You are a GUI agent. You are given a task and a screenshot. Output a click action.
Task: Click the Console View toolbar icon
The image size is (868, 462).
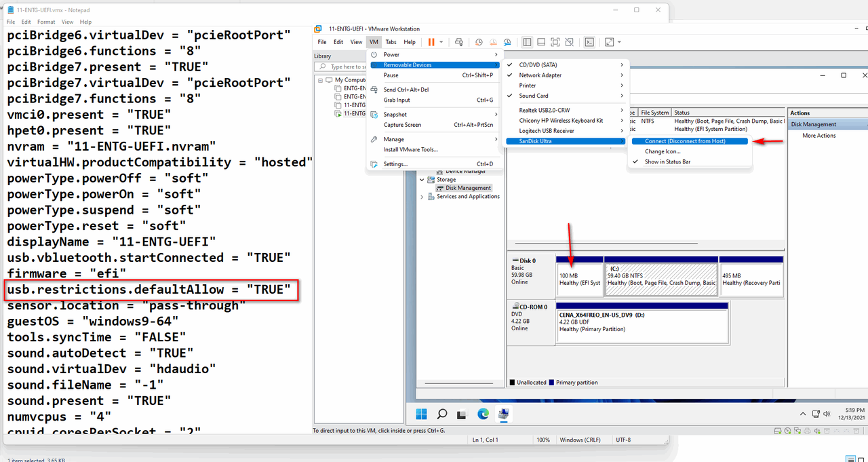(x=590, y=42)
